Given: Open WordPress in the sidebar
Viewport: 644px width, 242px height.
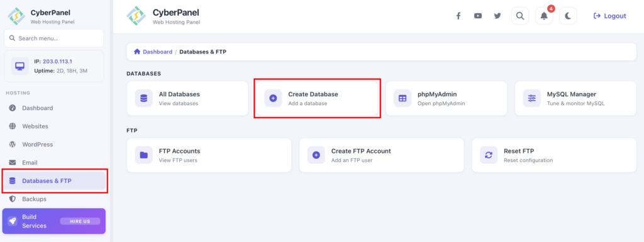Looking at the screenshot, I should tap(54, 145).
